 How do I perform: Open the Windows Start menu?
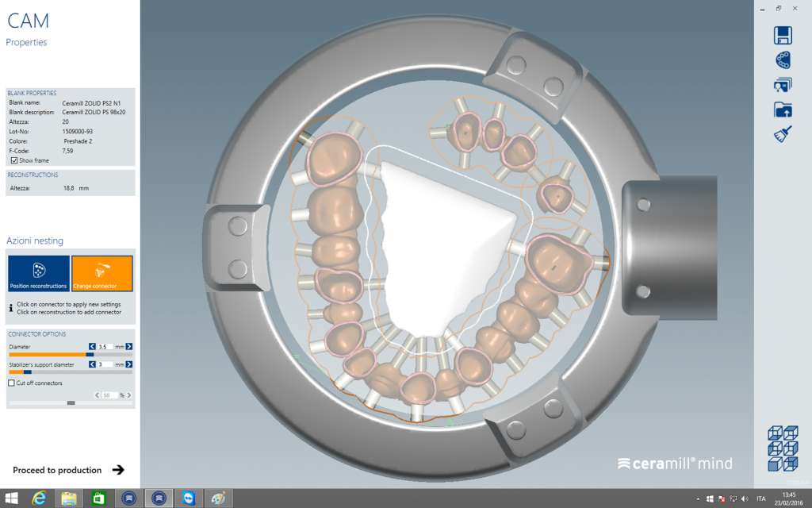[11, 498]
